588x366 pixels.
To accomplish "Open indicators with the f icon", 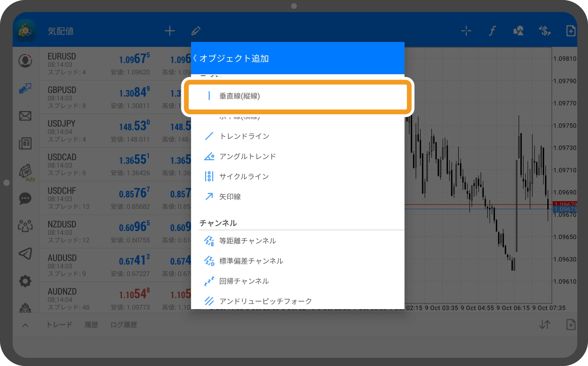I will [x=492, y=31].
